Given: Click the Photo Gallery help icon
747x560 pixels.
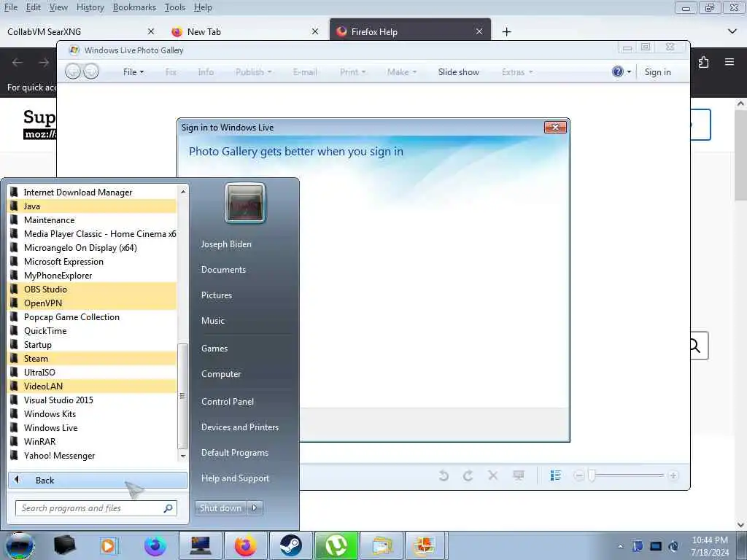Looking at the screenshot, I should point(617,71).
